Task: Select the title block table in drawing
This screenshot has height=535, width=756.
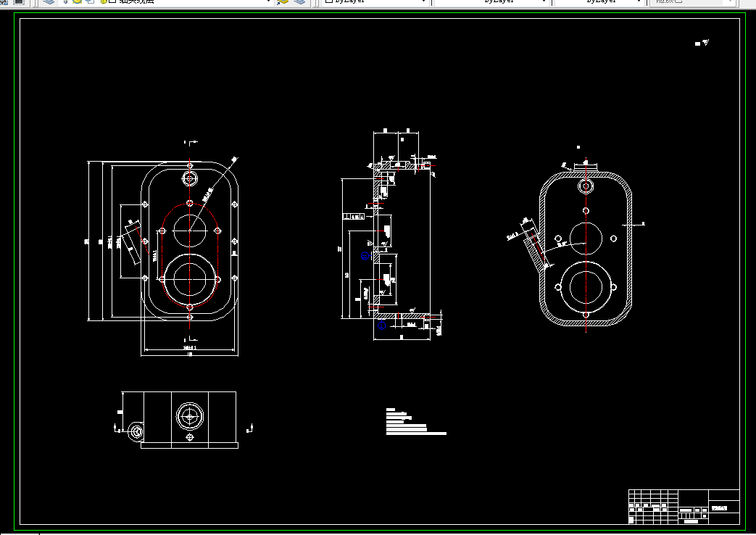Action: tap(684, 507)
